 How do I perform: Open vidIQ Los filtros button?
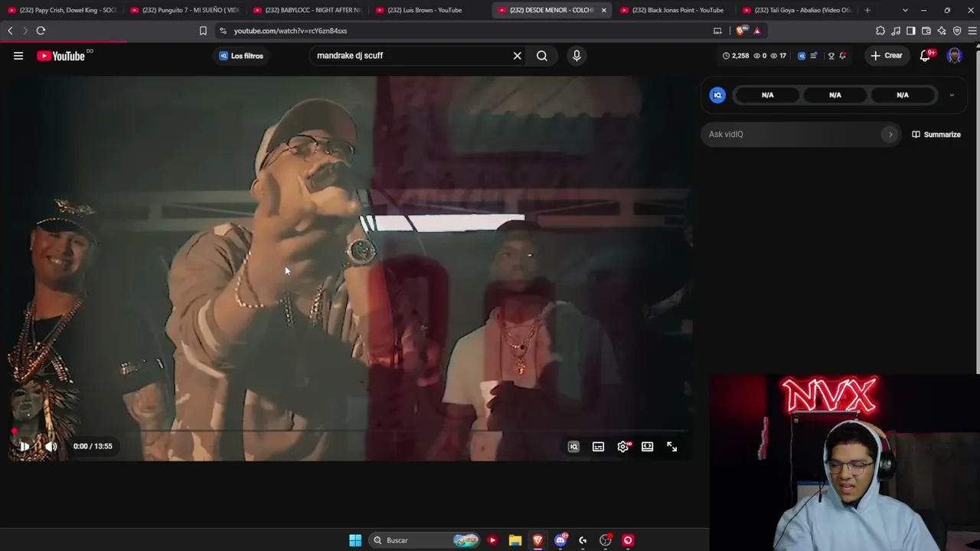tap(240, 56)
